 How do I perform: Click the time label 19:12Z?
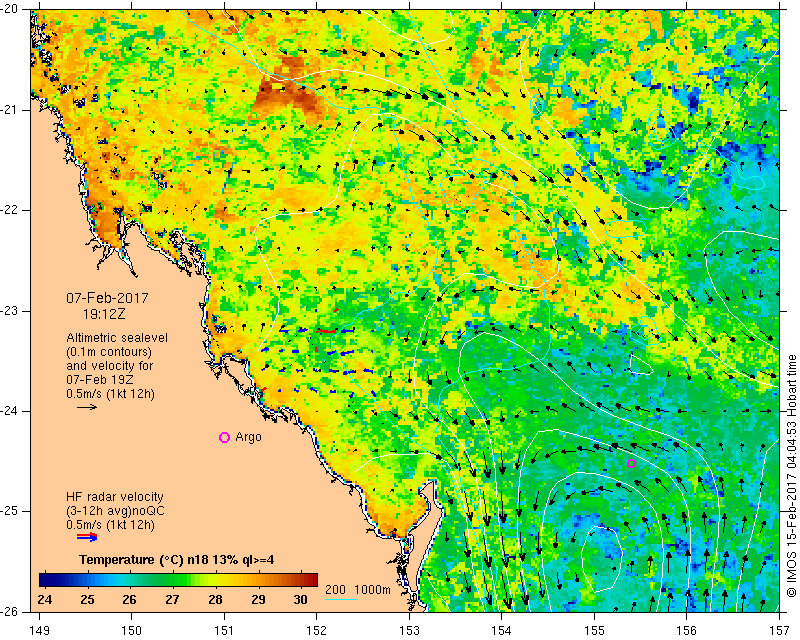click(x=104, y=314)
